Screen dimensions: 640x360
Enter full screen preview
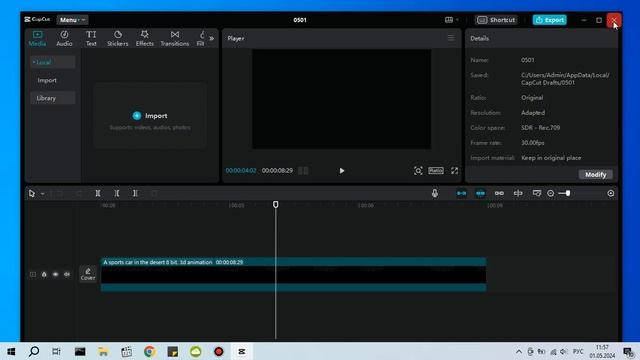[x=454, y=171]
